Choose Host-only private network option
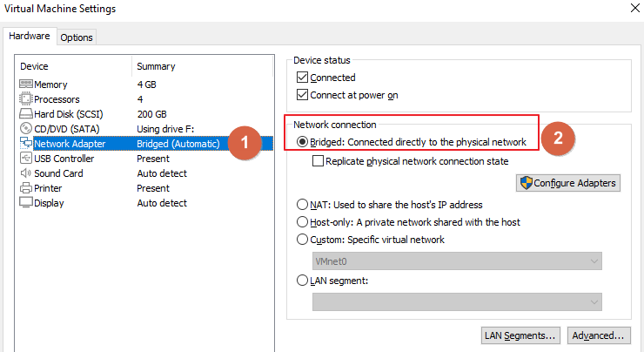This screenshot has width=644, height=352. [302, 222]
